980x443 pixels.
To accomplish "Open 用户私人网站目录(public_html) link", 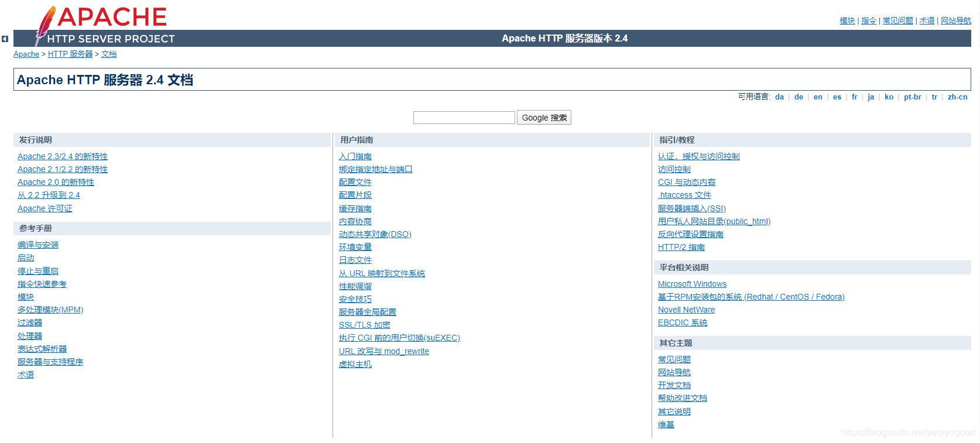I will point(714,221).
